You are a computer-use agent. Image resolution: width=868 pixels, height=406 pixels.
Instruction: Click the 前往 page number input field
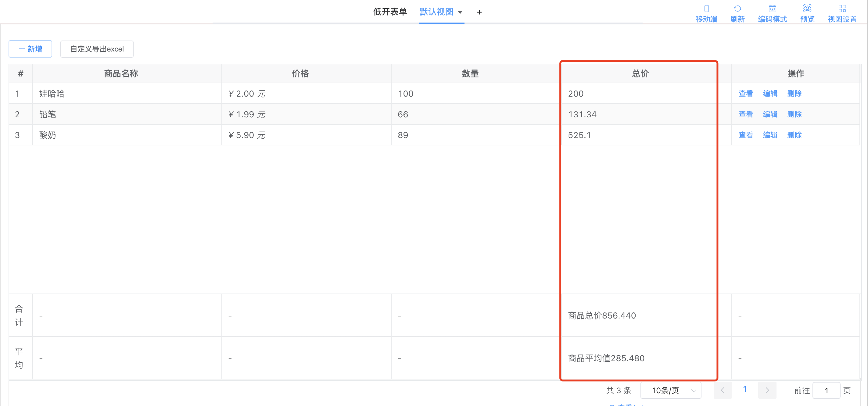(826, 390)
